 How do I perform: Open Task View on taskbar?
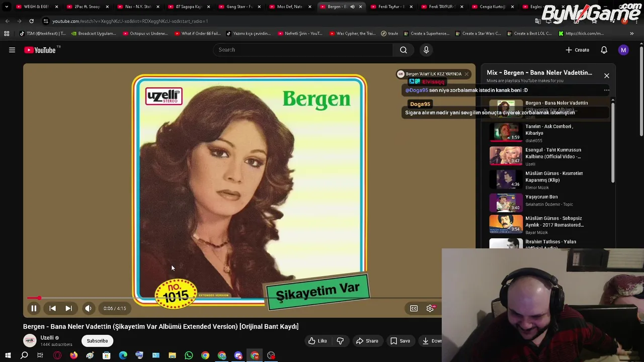pyautogui.click(x=40, y=355)
